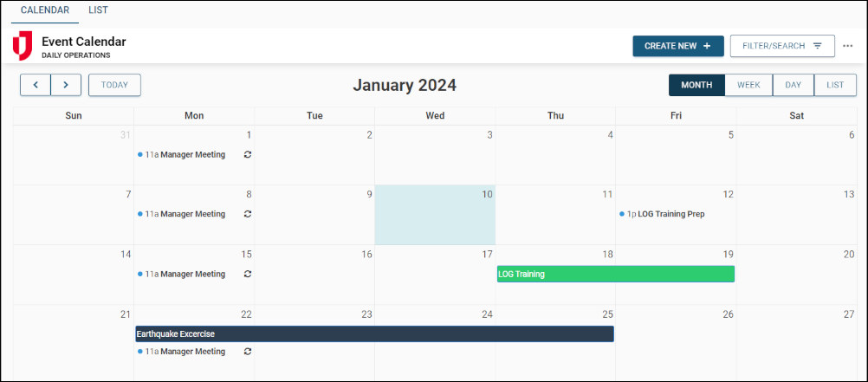The width and height of the screenshot is (868, 382).
Task: Open the Calendar tab
Action: [44, 10]
